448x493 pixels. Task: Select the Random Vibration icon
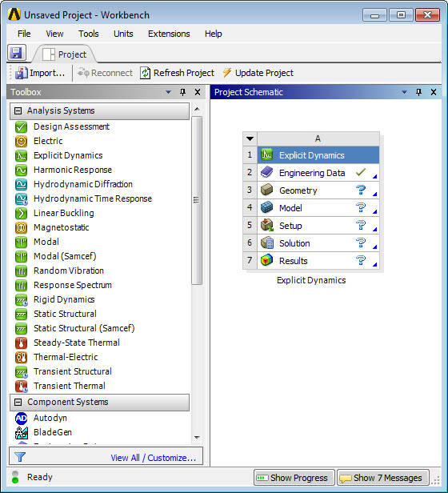(21, 271)
